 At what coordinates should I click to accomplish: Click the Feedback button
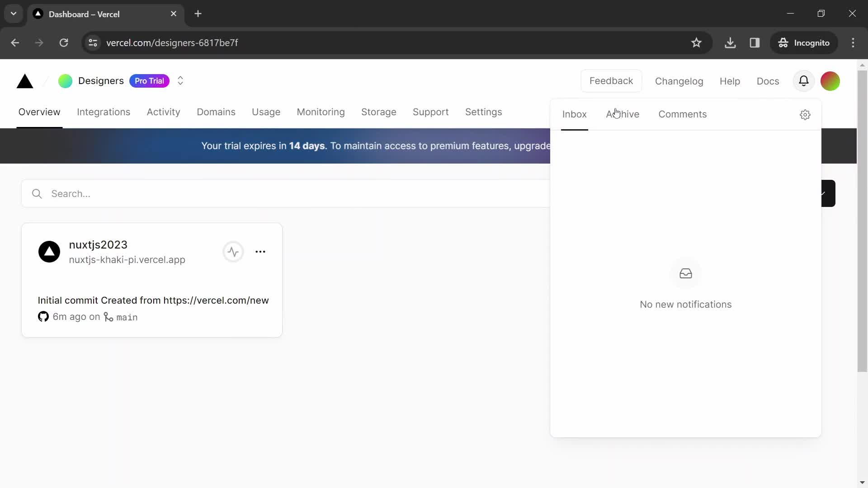point(611,80)
